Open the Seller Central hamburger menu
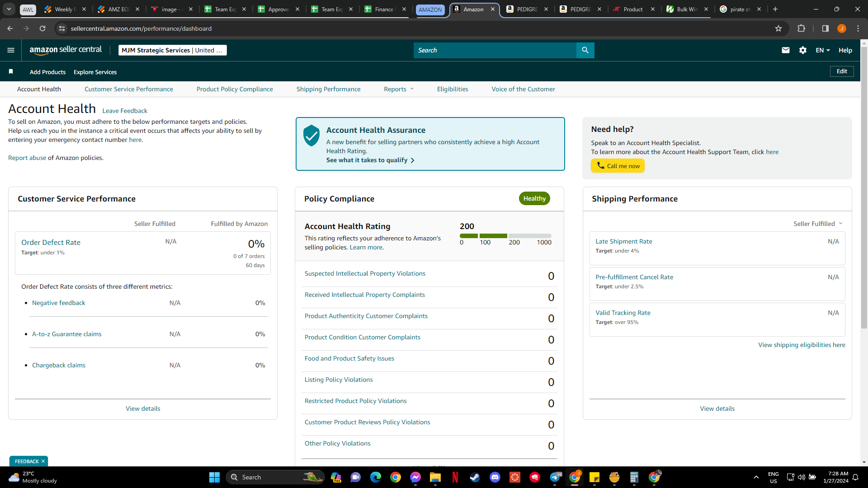The height and width of the screenshot is (488, 868). click(x=11, y=50)
